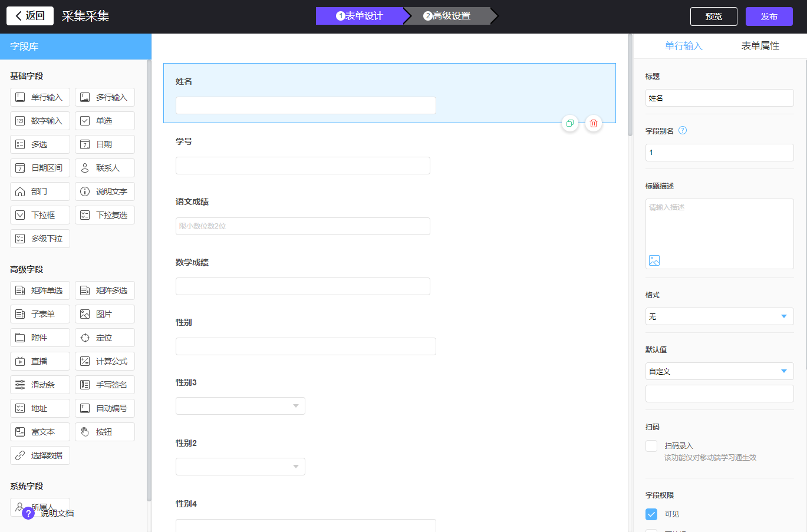Click the 数学成绩 input field
This screenshot has width=807, height=532.
pos(303,286)
